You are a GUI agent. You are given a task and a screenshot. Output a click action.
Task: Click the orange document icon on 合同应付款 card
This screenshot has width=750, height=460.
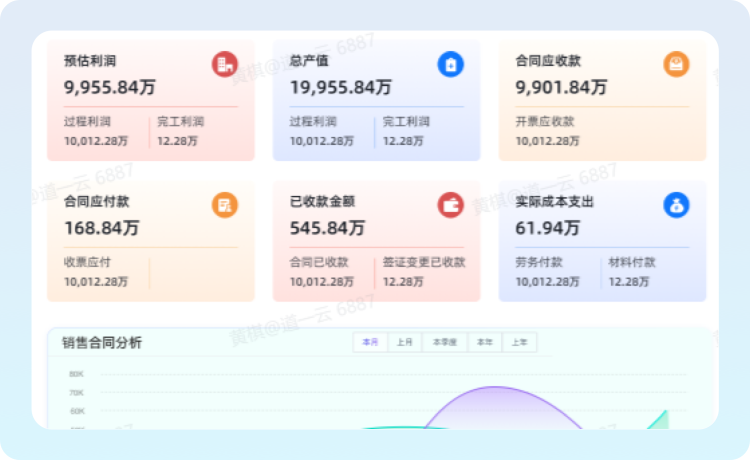click(x=224, y=205)
